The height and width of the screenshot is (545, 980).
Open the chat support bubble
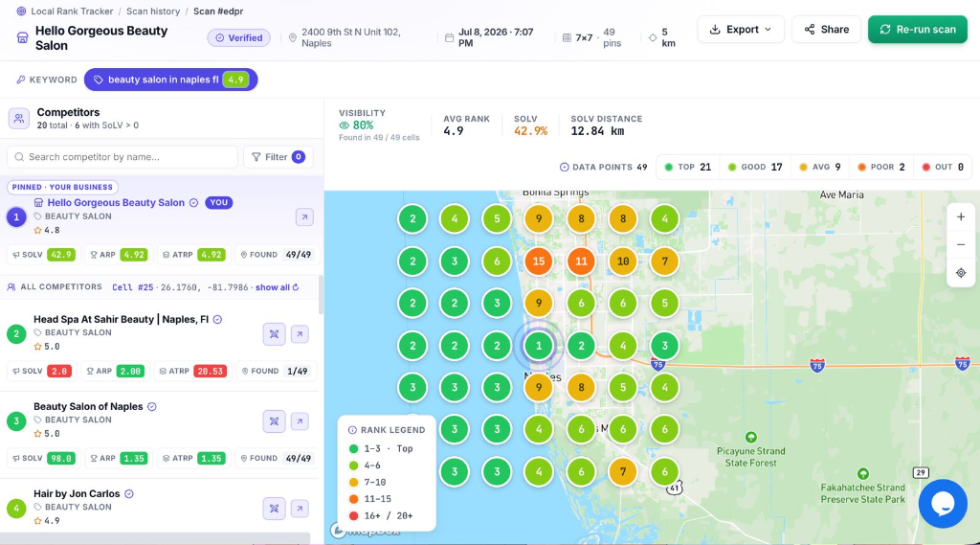coord(943,504)
